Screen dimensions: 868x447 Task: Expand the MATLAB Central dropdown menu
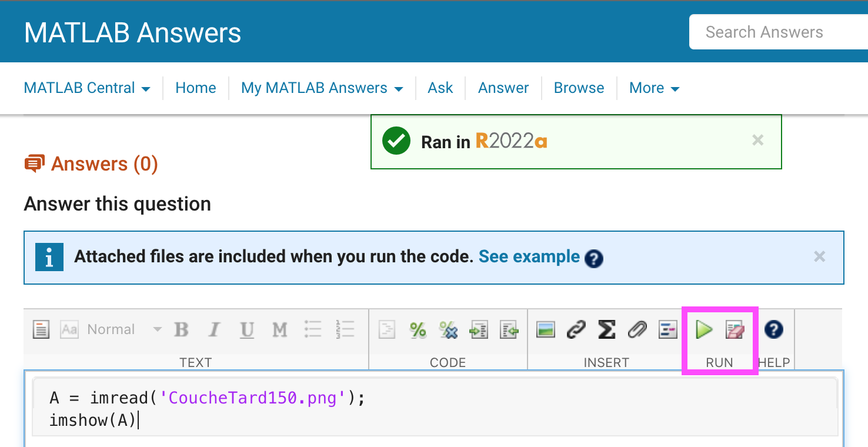(x=87, y=88)
